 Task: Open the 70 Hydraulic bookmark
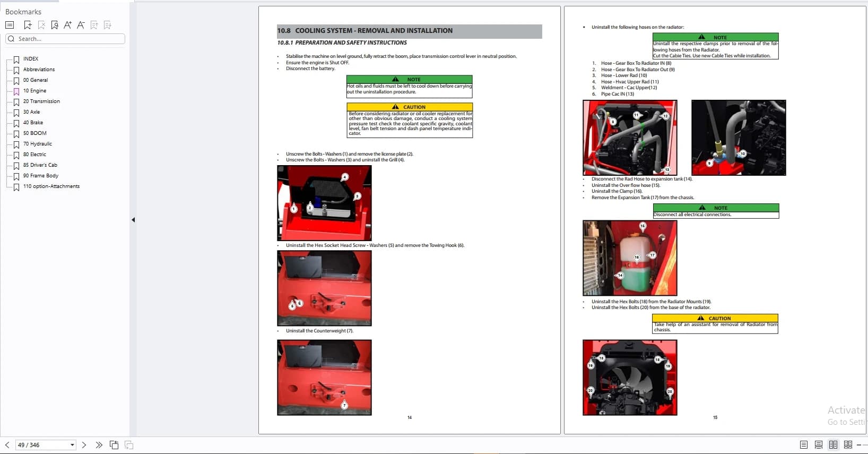pyautogui.click(x=38, y=144)
